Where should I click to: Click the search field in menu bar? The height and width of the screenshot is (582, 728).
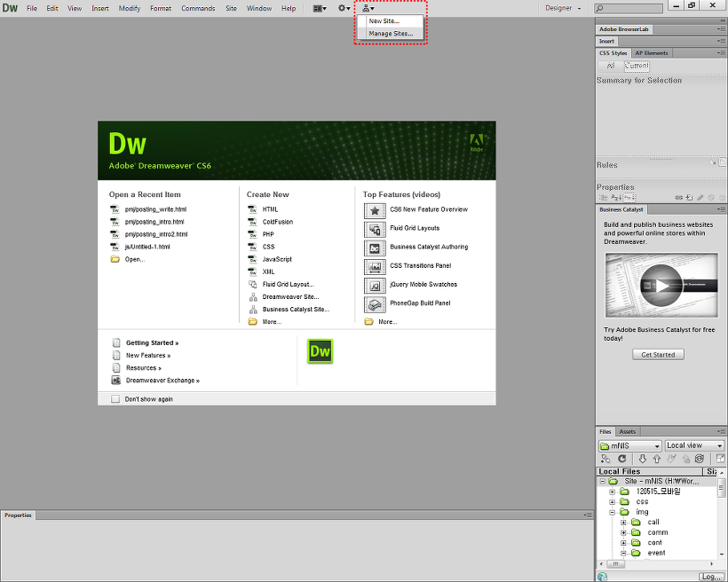(629, 8)
